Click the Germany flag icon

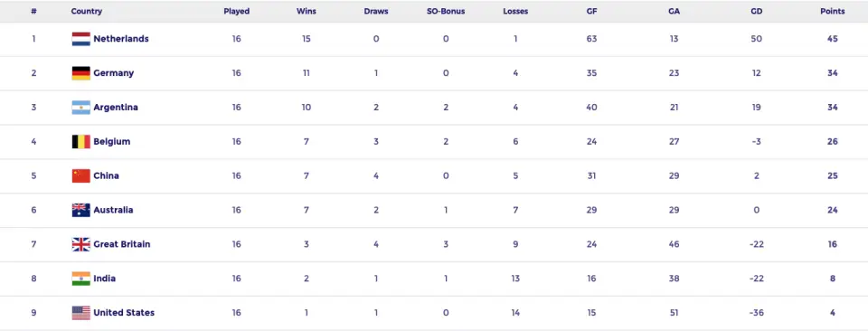click(x=80, y=73)
